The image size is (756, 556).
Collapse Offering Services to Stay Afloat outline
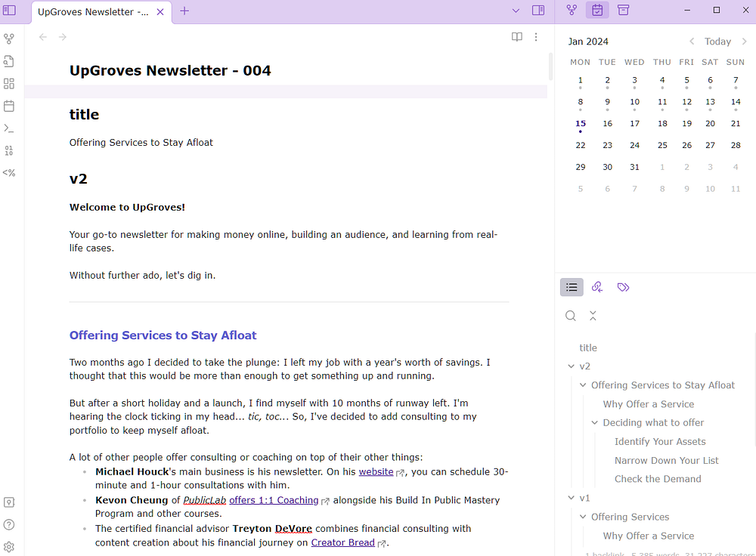(x=583, y=385)
